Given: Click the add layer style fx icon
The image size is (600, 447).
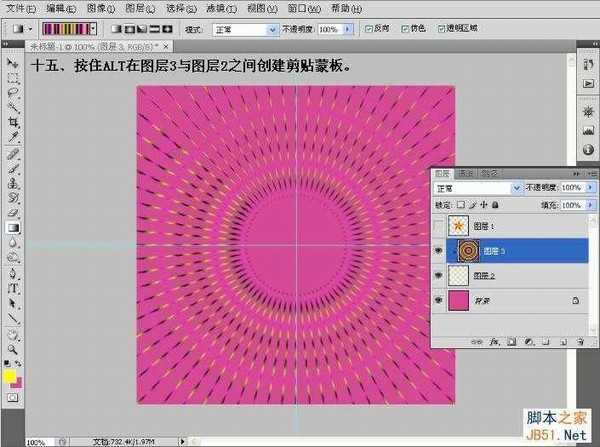Looking at the screenshot, I should (493, 342).
